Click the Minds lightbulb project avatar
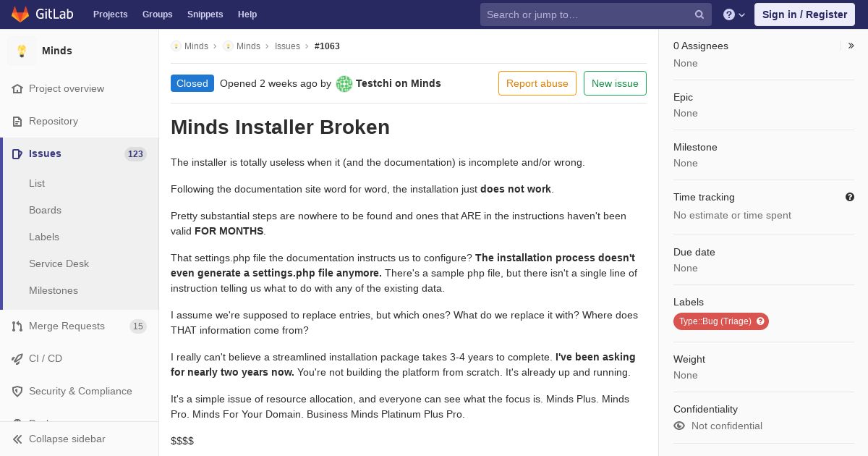The height and width of the screenshot is (456, 868). pos(22,51)
